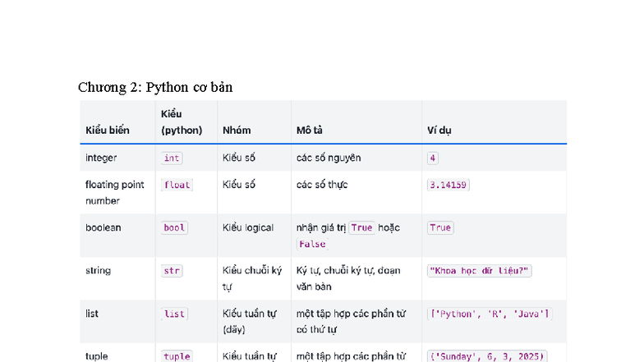This screenshot has height=362, width=644.
Task: Click the 'False' code tag in the boolean description
Action: (x=312, y=244)
